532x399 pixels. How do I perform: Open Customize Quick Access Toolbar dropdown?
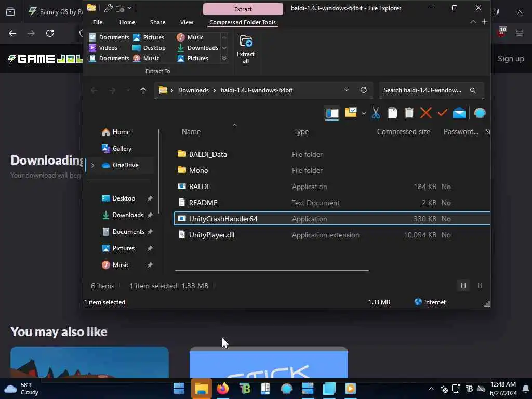click(x=129, y=8)
